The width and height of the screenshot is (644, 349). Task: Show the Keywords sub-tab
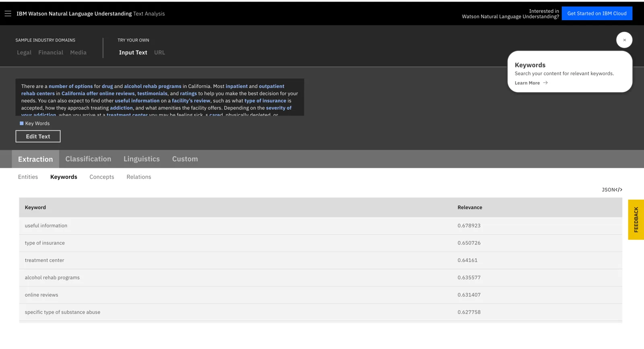(x=64, y=177)
